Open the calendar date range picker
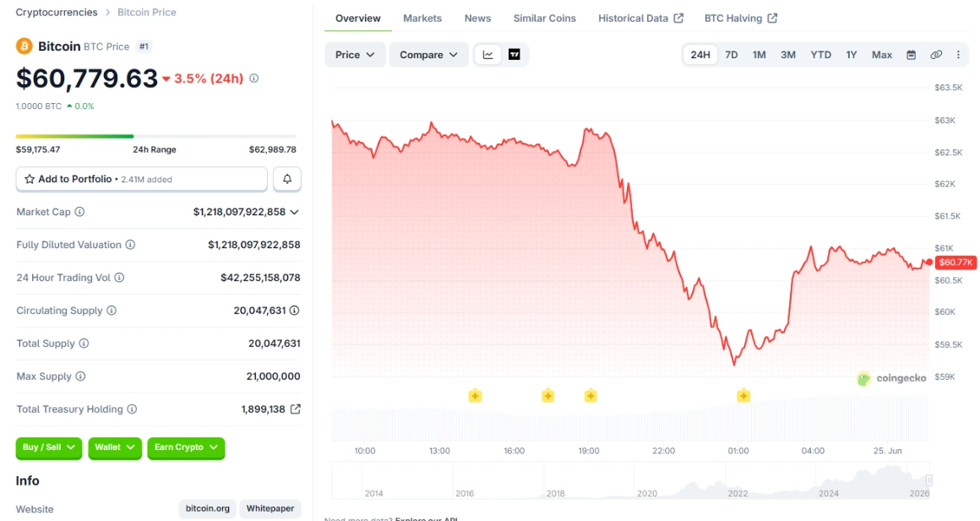This screenshot has width=980, height=521. tap(912, 55)
